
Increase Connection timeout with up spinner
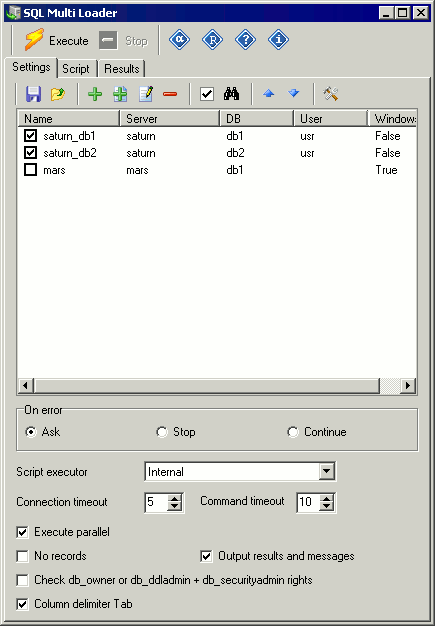[x=174, y=499]
